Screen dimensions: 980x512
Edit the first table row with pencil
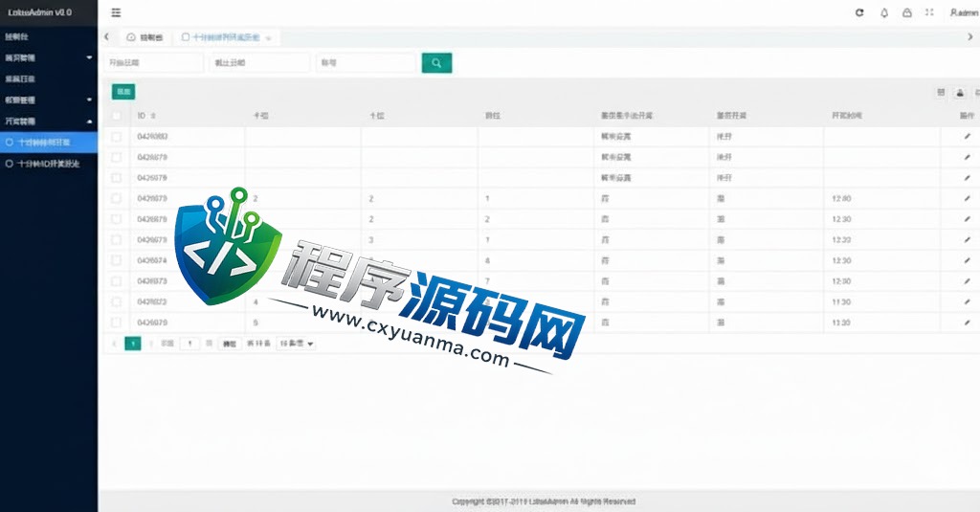click(x=967, y=136)
